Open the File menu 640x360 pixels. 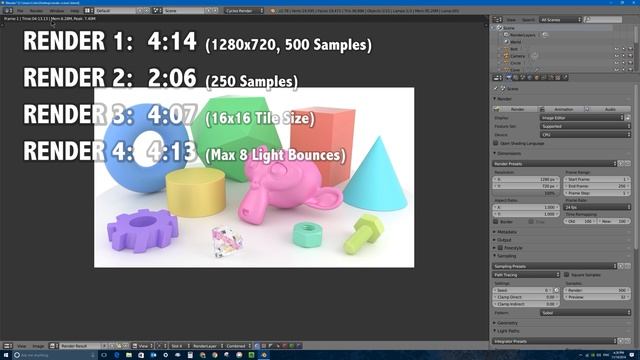tap(20, 11)
